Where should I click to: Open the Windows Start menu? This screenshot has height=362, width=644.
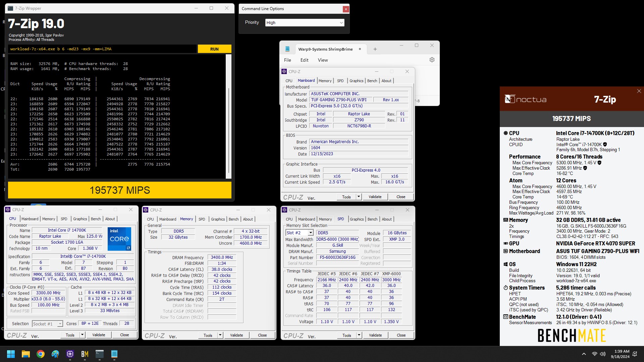[11, 354]
